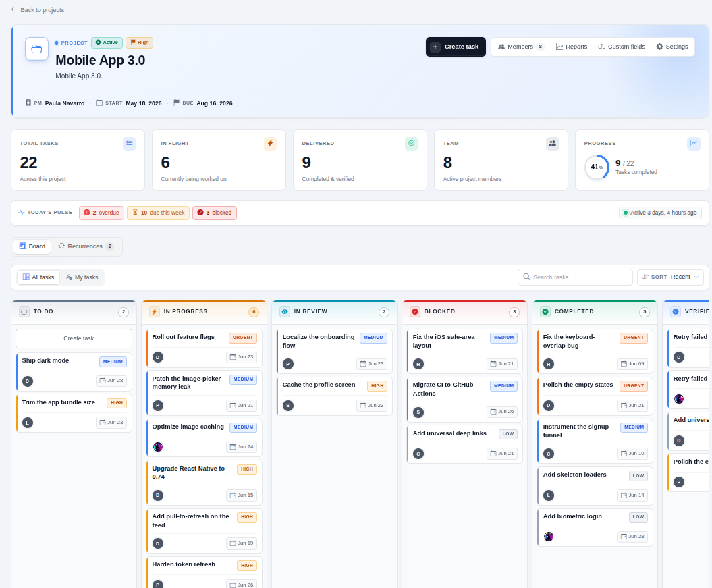This screenshot has height=588, width=712.
Task: Click the Team people icon
Action: coord(553,144)
